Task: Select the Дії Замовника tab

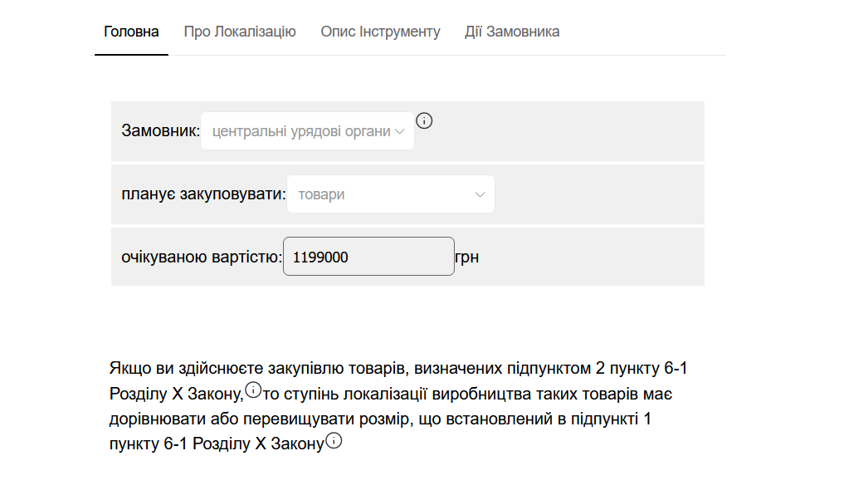Action: point(512,32)
